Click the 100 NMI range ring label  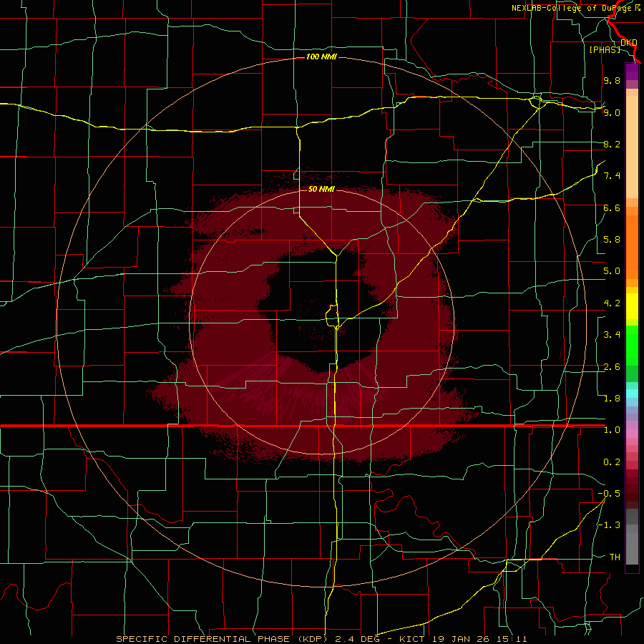pyautogui.click(x=321, y=57)
